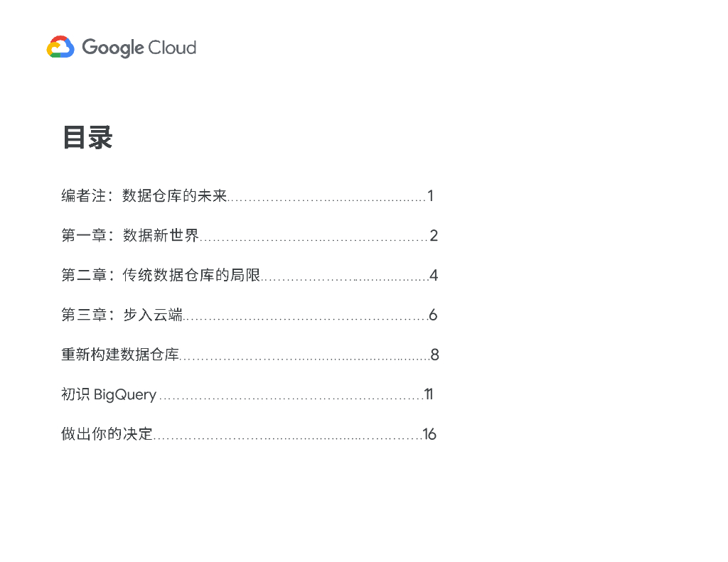
Task: Click page number 4 beside 第二章
Action: tap(434, 276)
